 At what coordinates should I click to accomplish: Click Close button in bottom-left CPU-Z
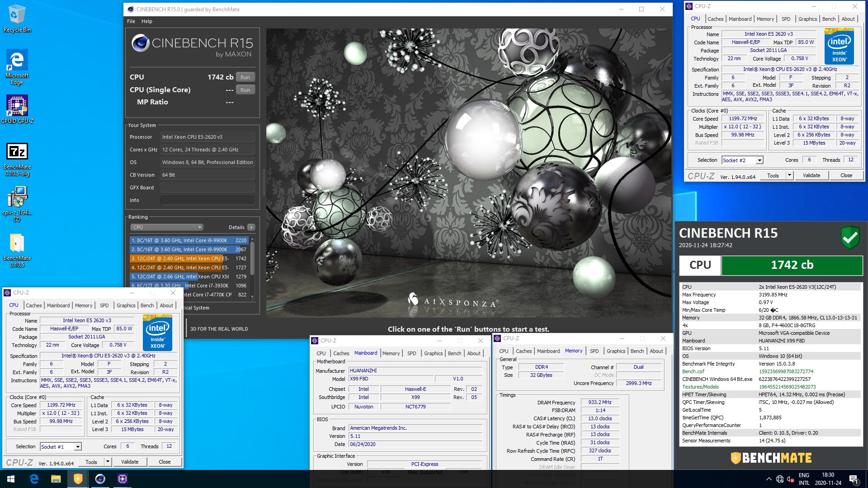click(x=165, y=462)
